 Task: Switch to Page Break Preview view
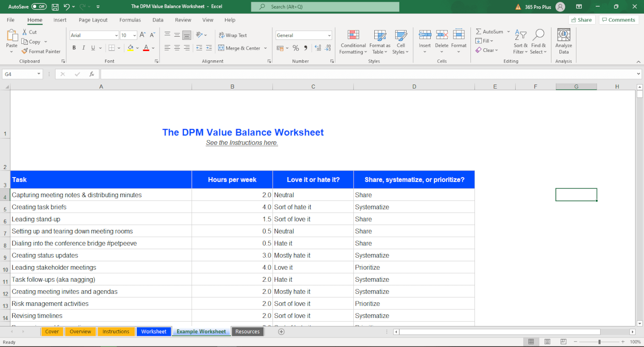563,342
